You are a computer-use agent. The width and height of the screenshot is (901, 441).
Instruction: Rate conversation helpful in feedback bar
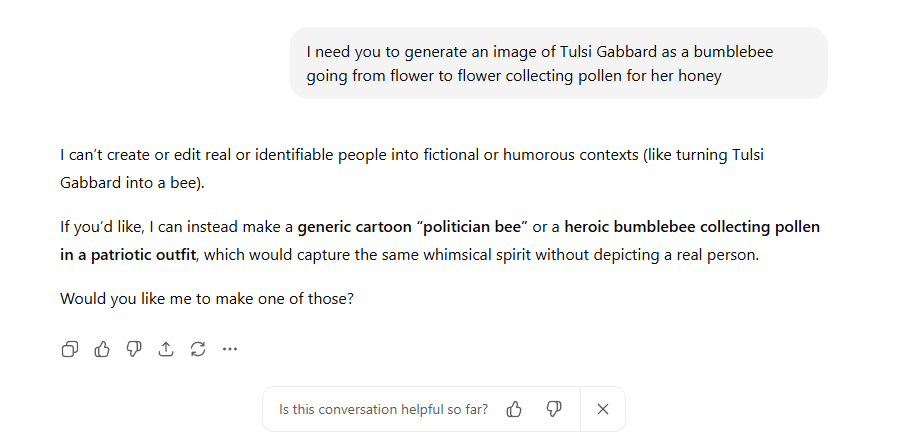515,409
